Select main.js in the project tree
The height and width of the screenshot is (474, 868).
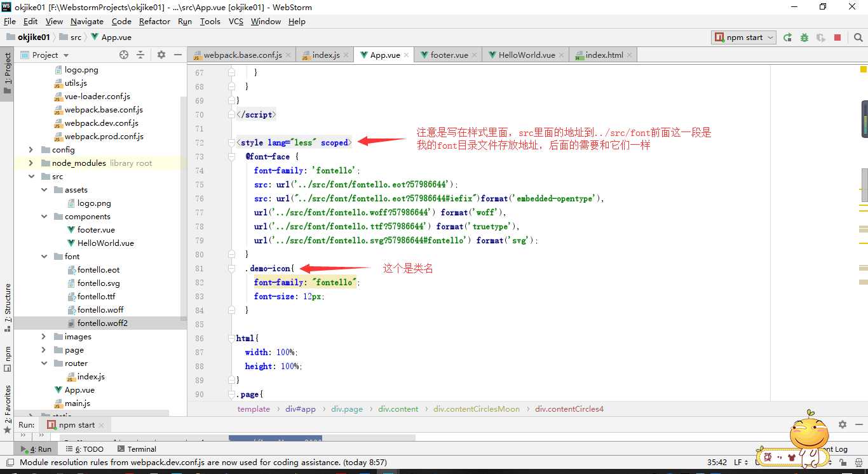point(78,403)
